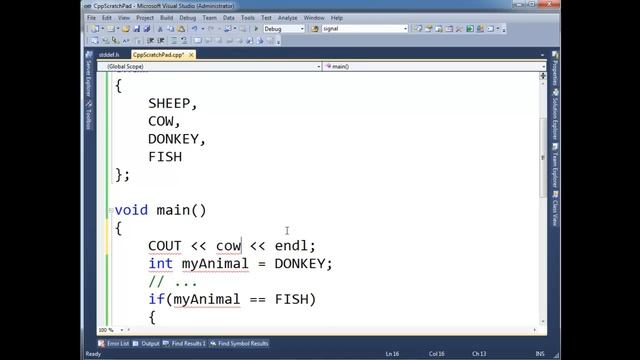
Task: Click the horizontal scrollbar right arrow
Action: tap(535, 330)
